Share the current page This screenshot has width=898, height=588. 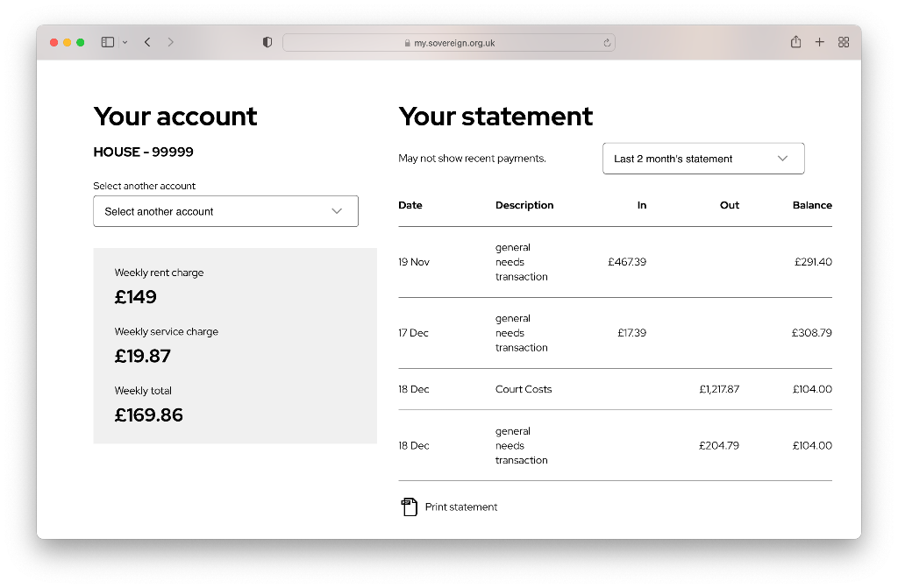click(x=795, y=41)
